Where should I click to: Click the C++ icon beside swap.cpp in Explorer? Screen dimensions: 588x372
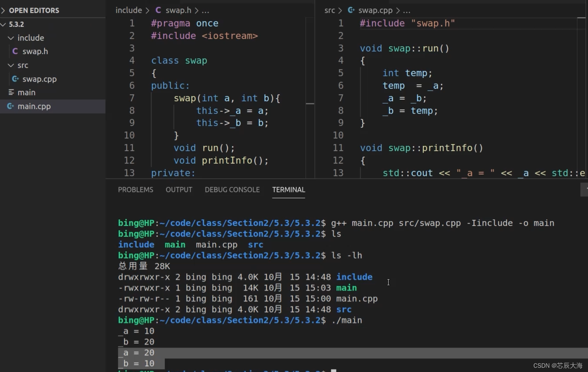15,79
